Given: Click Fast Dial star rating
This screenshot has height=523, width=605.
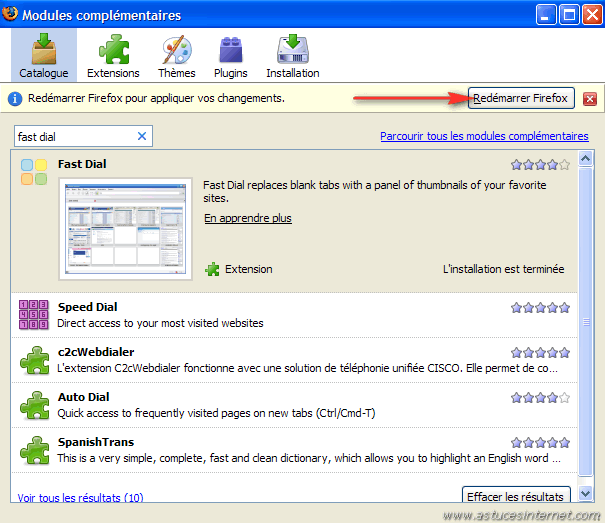Looking at the screenshot, I should click(540, 165).
